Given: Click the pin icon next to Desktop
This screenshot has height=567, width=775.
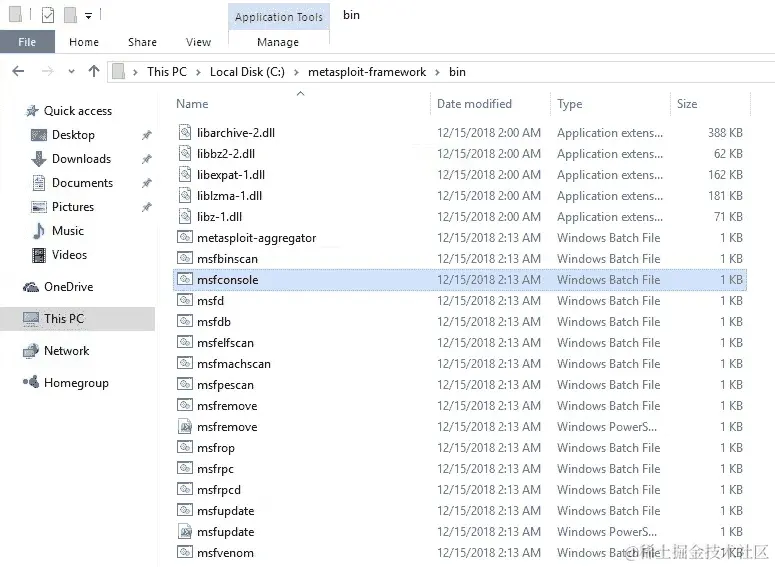Looking at the screenshot, I should 147,135.
